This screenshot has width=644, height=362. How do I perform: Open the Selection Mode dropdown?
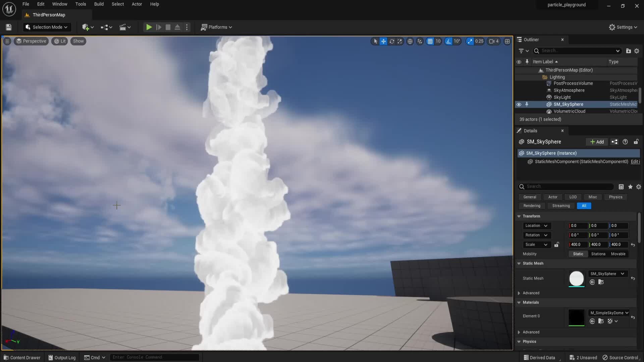[47, 27]
